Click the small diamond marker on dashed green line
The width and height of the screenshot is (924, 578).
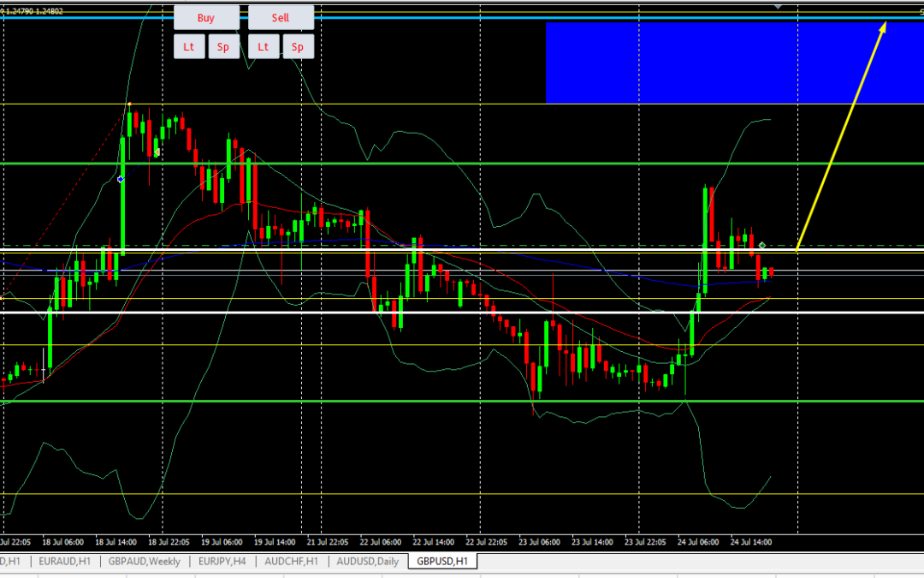tap(762, 246)
